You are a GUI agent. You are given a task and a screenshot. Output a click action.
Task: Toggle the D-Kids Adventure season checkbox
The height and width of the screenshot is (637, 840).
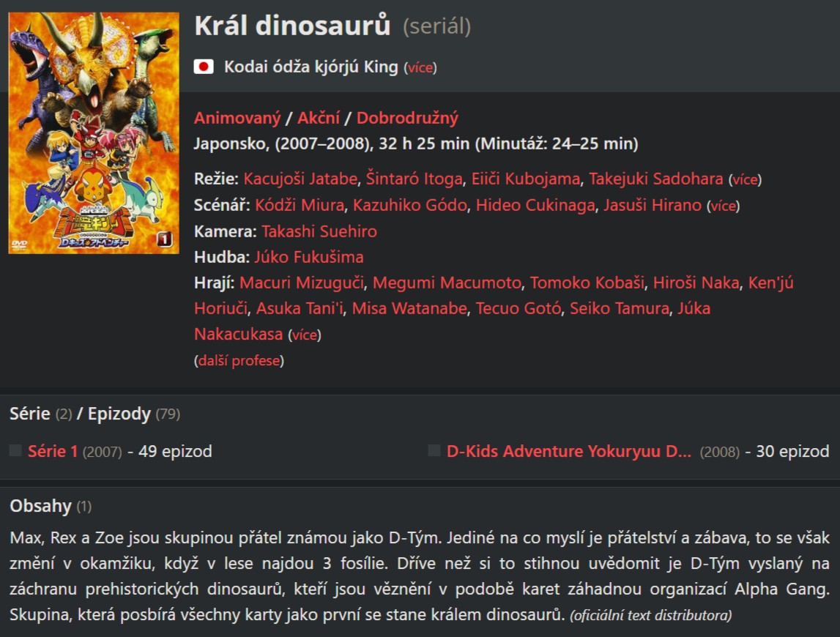point(434,451)
